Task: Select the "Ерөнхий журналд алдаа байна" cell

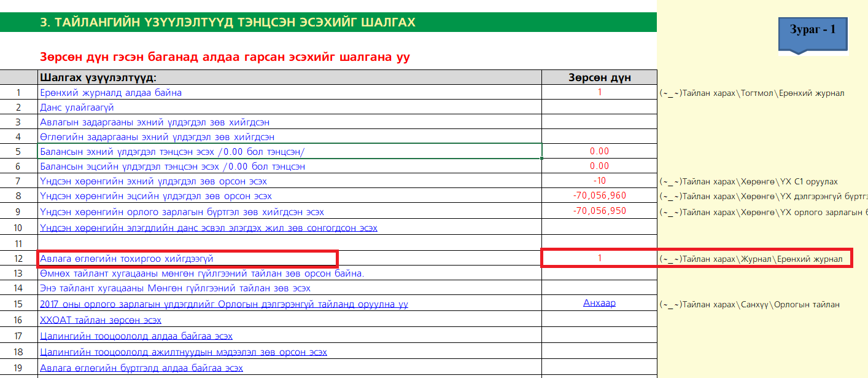Action: (110, 93)
